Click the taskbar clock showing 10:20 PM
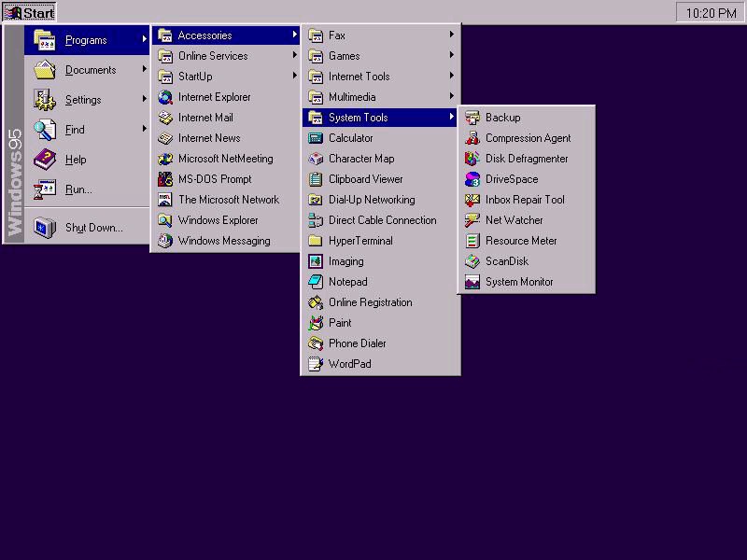The image size is (747, 560). click(711, 13)
